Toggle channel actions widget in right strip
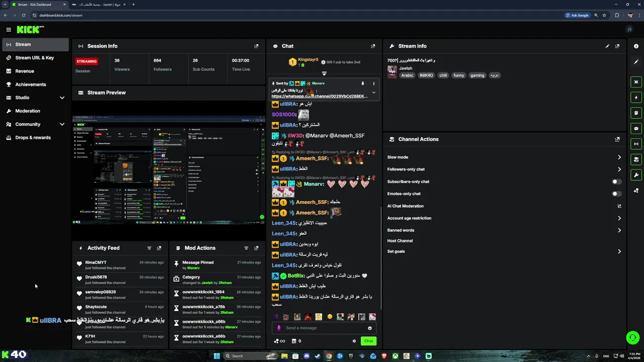The height and width of the screenshot is (362, 644). click(x=636, y=159)
